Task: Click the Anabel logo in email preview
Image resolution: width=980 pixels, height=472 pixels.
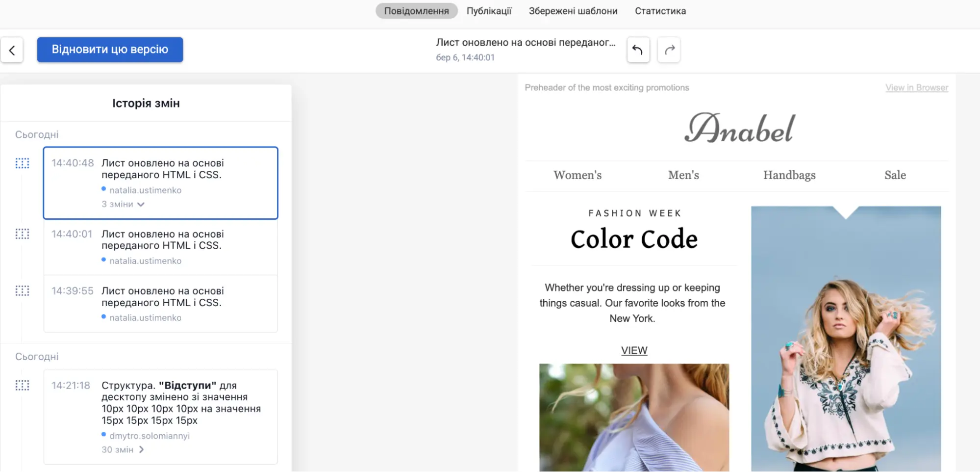Action: 739,129
